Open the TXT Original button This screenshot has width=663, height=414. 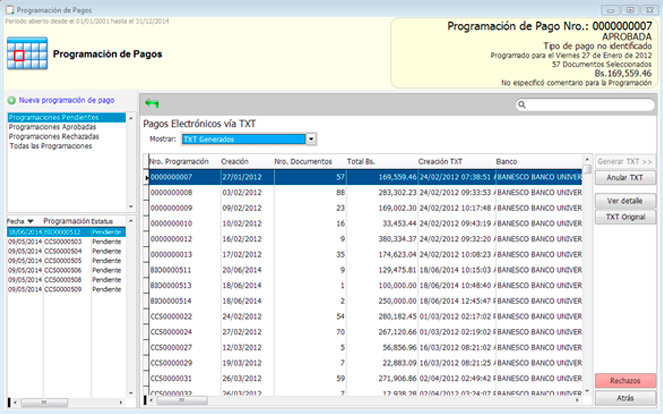click(x=625, y=217)
